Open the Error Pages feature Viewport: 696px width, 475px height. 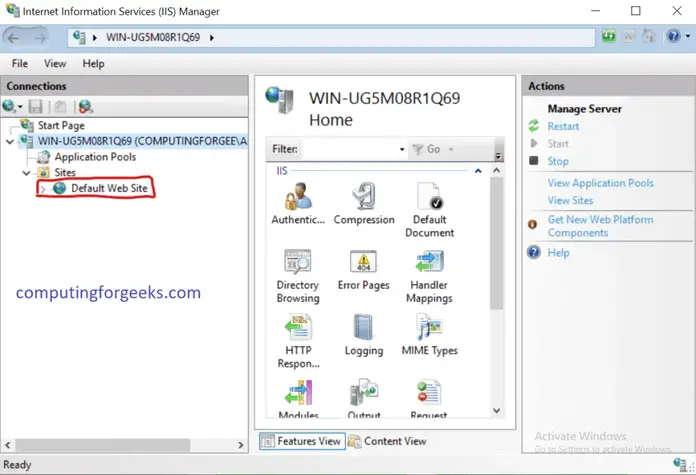tap(364, 269)
